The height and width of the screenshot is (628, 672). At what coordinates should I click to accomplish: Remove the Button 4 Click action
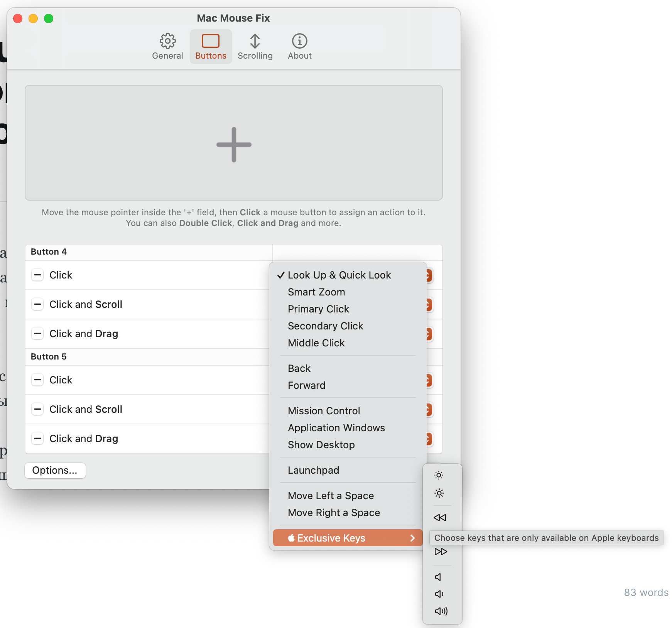37,275
